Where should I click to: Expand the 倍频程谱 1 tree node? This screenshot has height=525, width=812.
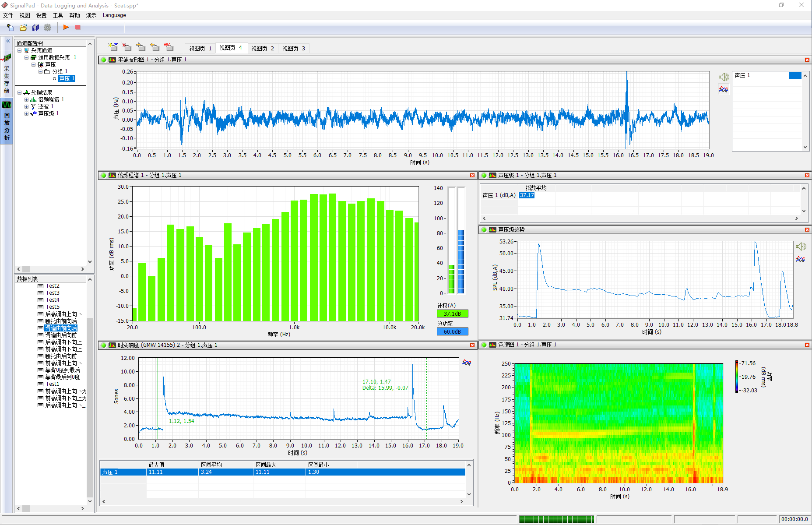pos(27,99)
